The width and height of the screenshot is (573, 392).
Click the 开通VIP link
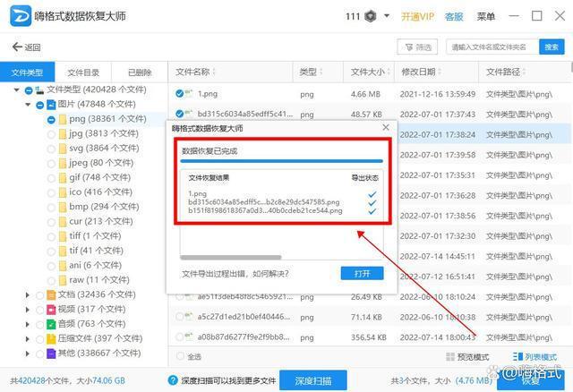[418, 16]
